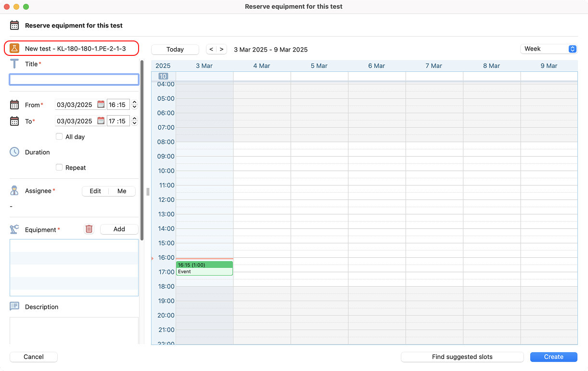This screenshot has height=371, width=588.
Task: Click the 2025 year label in calendar header
Action: [163, 66]
